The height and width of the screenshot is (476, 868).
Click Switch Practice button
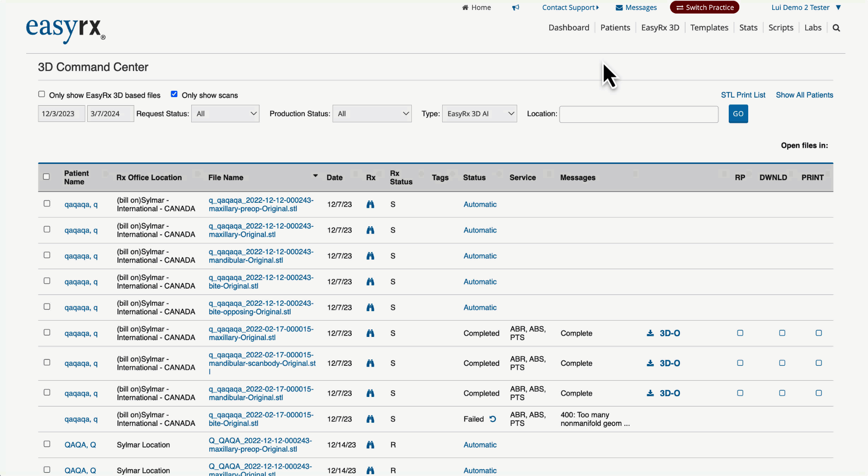[x=705, y=8]
